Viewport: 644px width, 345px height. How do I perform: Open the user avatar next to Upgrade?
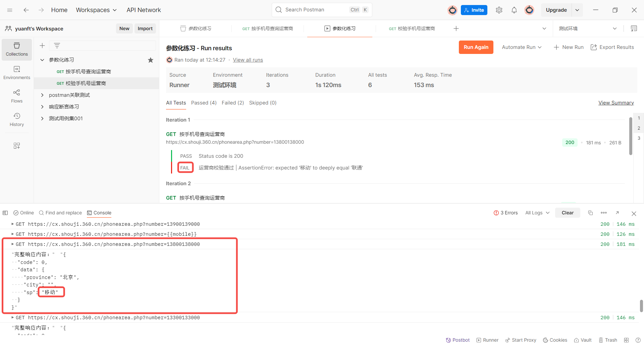click(529, 10)
